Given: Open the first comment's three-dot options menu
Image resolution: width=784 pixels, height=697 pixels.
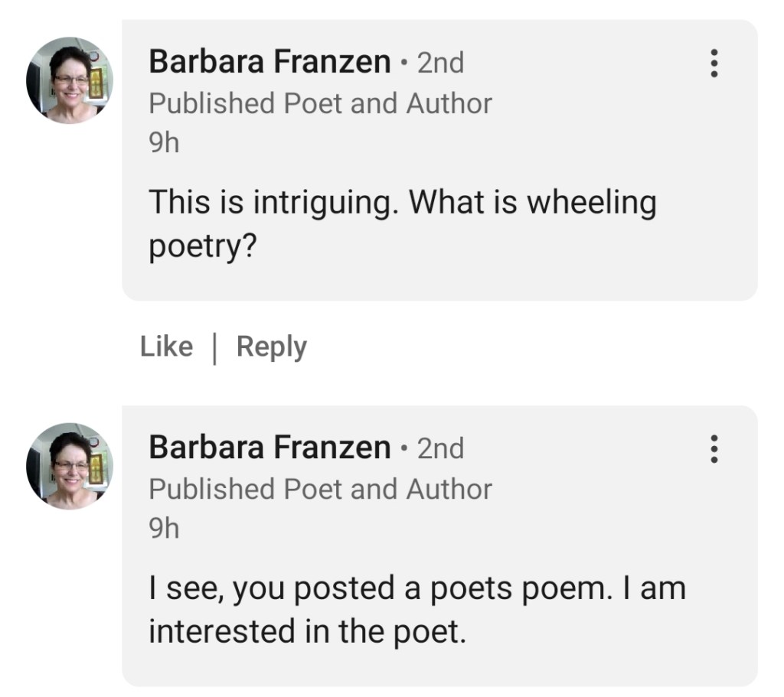Looking at the screenshot, I should tap(714, 63).
